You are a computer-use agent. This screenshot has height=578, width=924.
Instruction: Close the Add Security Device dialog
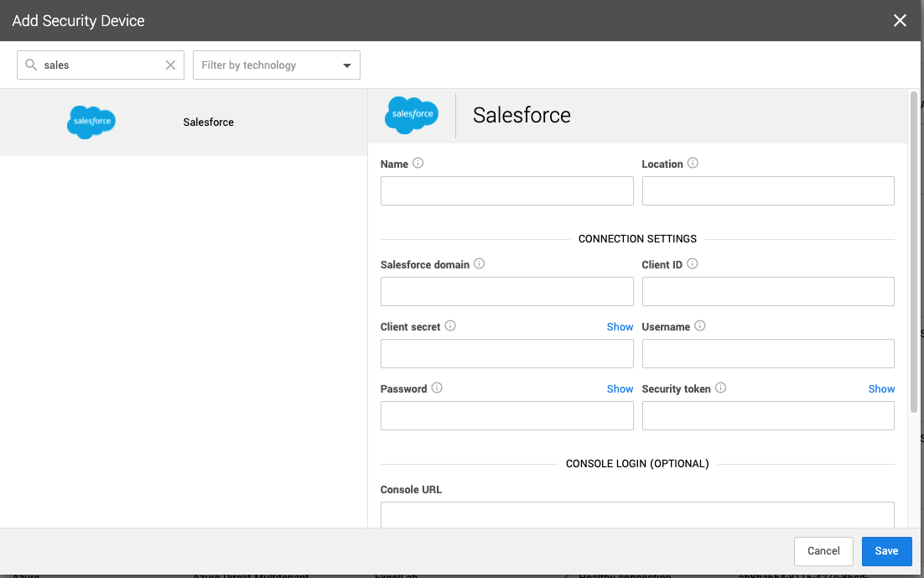click(x=900, y=21)
